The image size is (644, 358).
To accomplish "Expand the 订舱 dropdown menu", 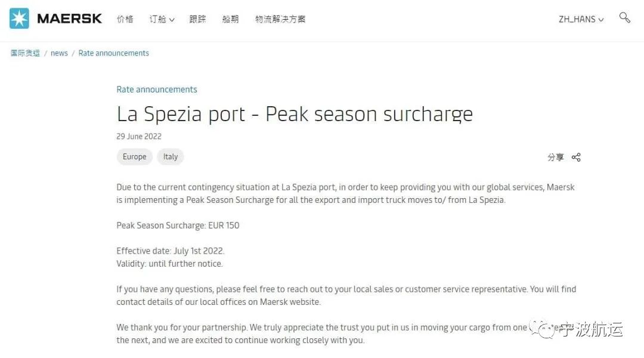I will tap(162, 19).
